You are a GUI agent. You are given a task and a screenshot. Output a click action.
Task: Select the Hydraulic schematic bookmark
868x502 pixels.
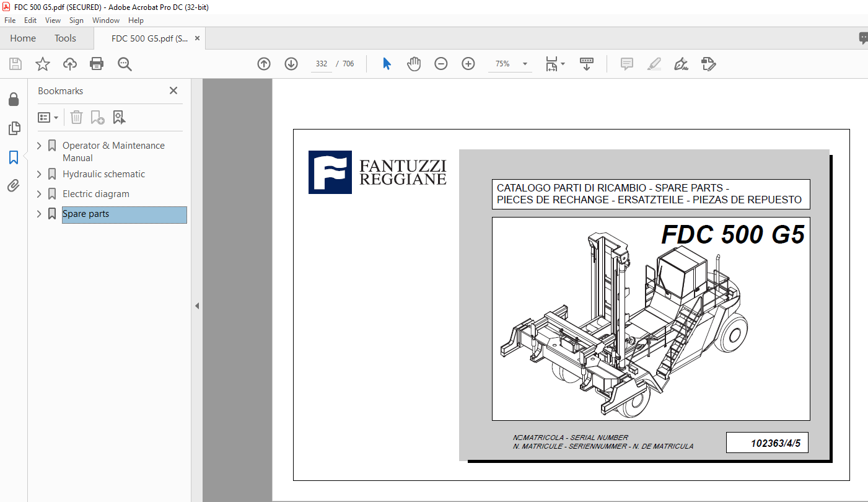pos(103,174)
